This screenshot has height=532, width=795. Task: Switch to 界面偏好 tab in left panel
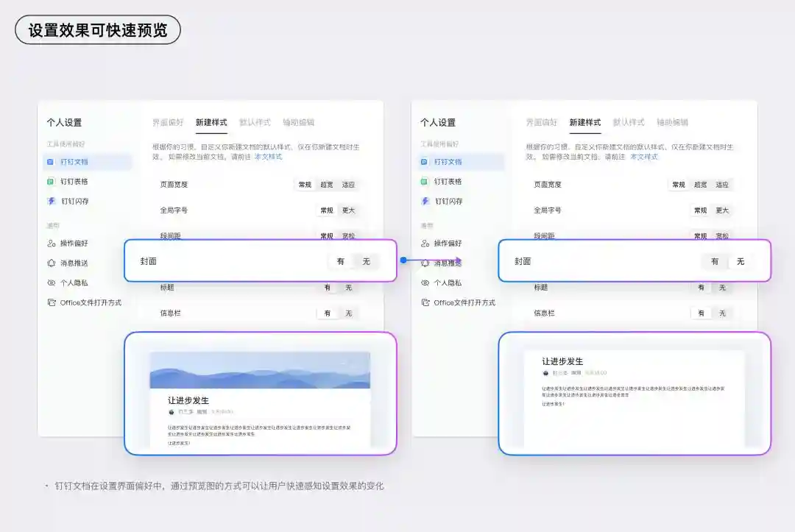pyautogui.click(x=168, y=122)
